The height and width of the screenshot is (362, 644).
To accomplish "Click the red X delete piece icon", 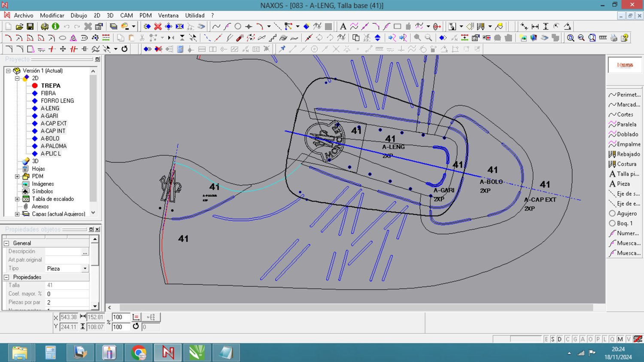I will (x=158, y=27).
